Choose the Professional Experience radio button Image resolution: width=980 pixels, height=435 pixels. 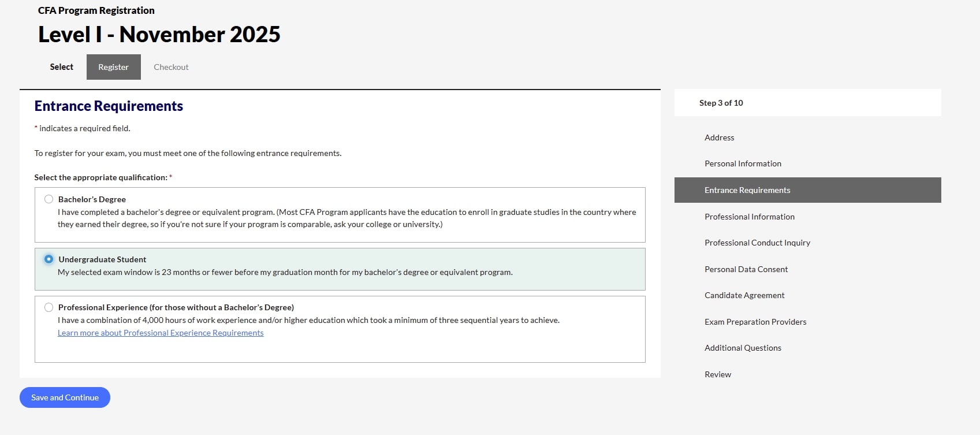pyautogui.click(x=49, y=307)
